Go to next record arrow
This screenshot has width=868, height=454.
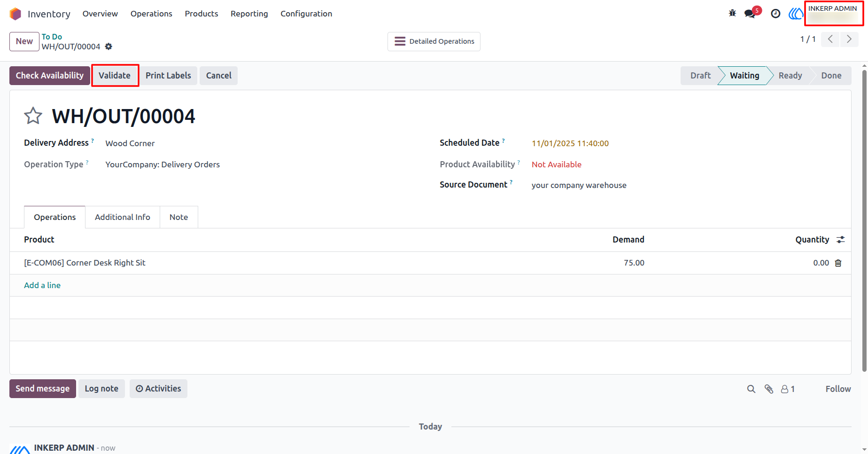click(x=849, y=39)
